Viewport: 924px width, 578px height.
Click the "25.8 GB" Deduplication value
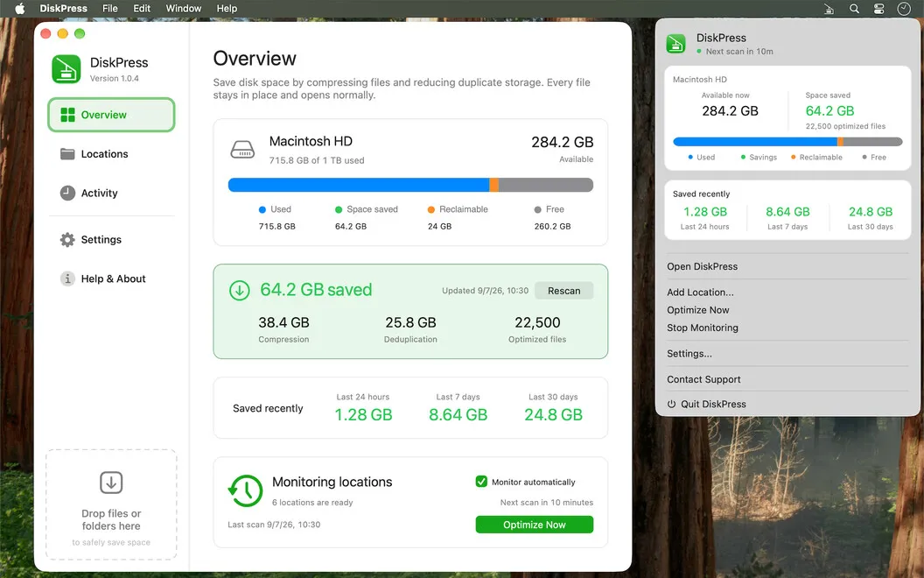[410, 322]
